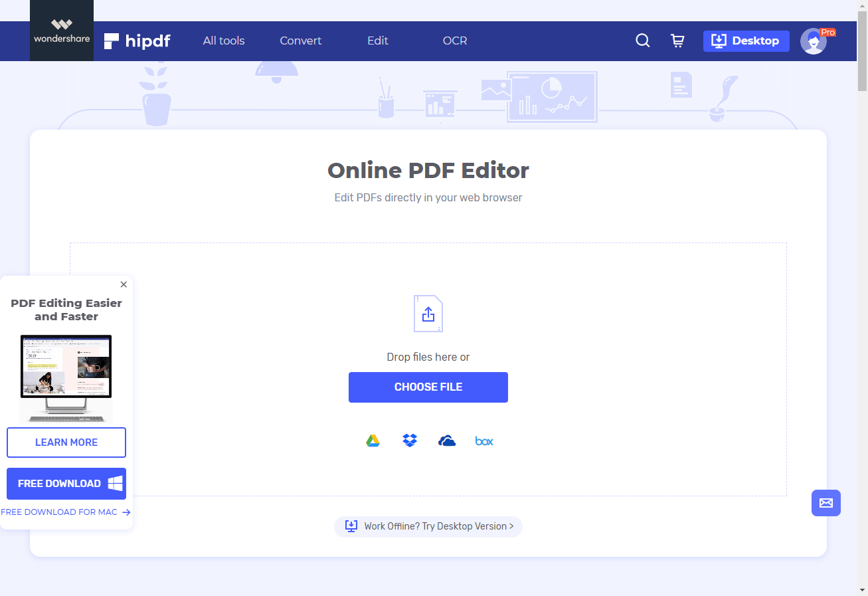This screenshot has height=596, width=868.
Task: Open the Convert menu
Action: coord(301,41)
